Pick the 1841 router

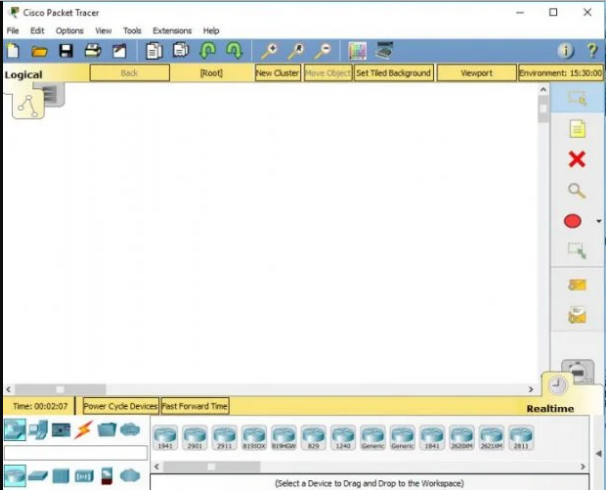pyautogui.click(x=432, y=437)
